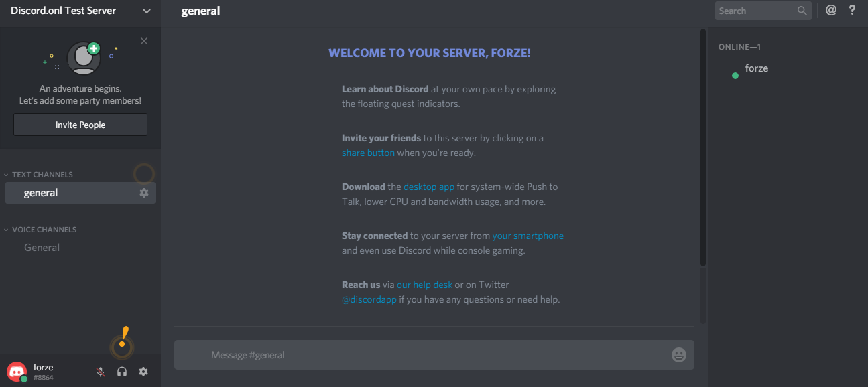Open the desktop app link
868x387 pixels.
click(429, 186)
